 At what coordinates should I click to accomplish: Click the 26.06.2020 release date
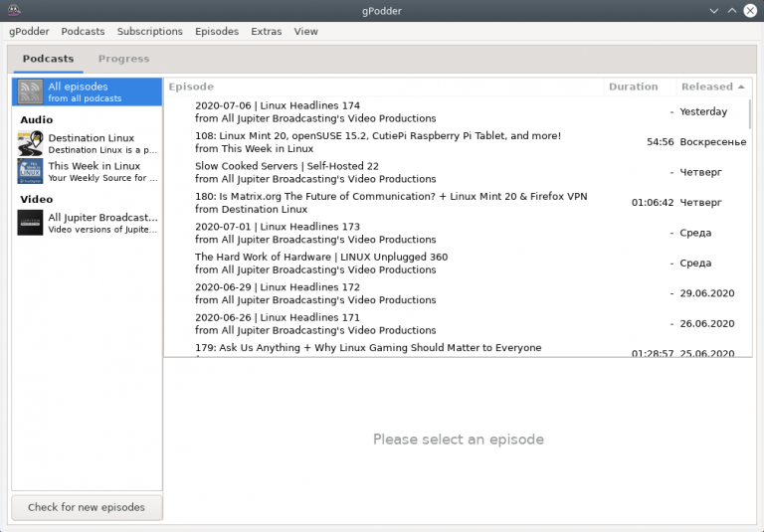pyautogui.click(x=707, y=323)
